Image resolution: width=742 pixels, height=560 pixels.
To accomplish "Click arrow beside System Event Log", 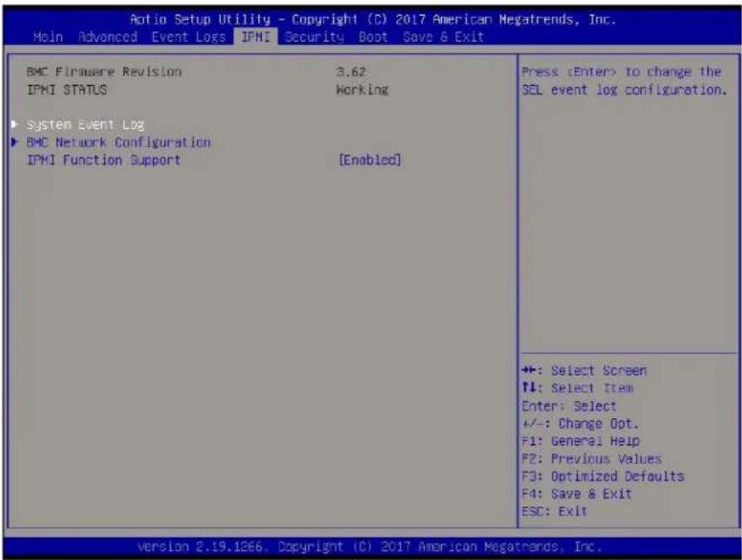I will [14, 124].
